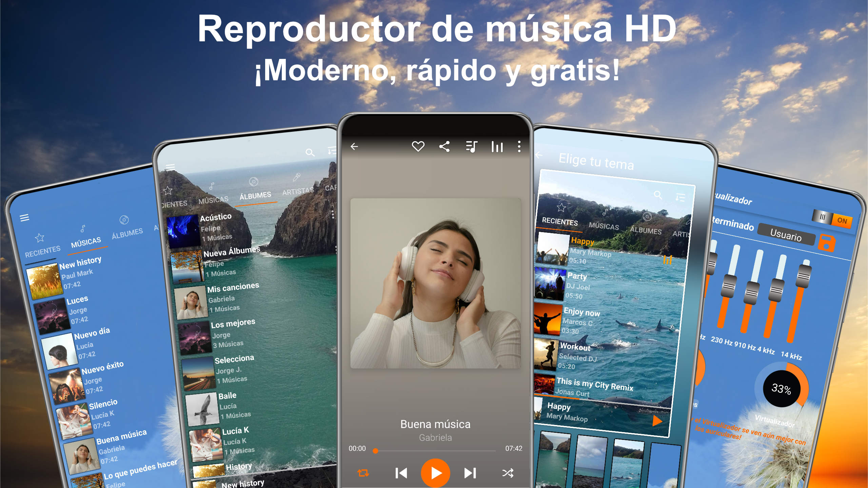Tap the back arrow in the center player
This screenshot has height=488, width=868.
point(354,146)
